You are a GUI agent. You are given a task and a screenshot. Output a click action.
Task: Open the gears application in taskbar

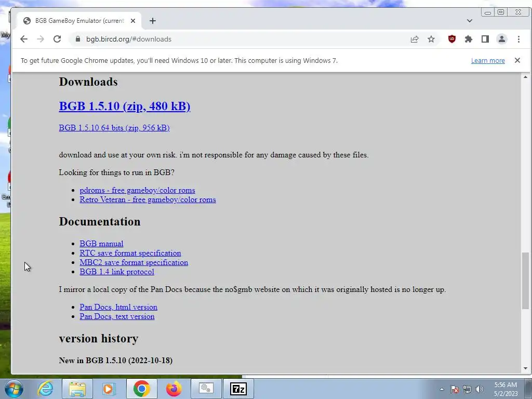pyautogui.click(x=206, y=389)
